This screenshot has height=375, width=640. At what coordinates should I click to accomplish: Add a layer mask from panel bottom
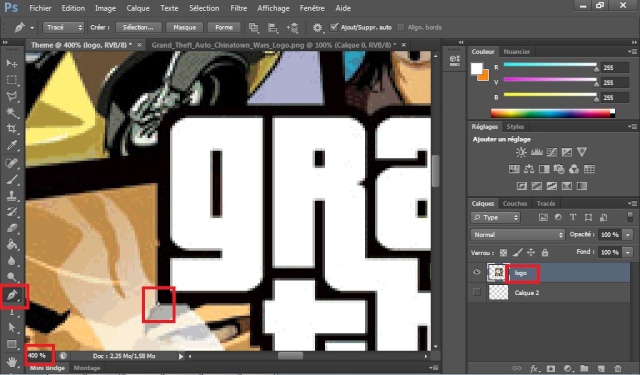pyautogui.click(x=551, y=368)
